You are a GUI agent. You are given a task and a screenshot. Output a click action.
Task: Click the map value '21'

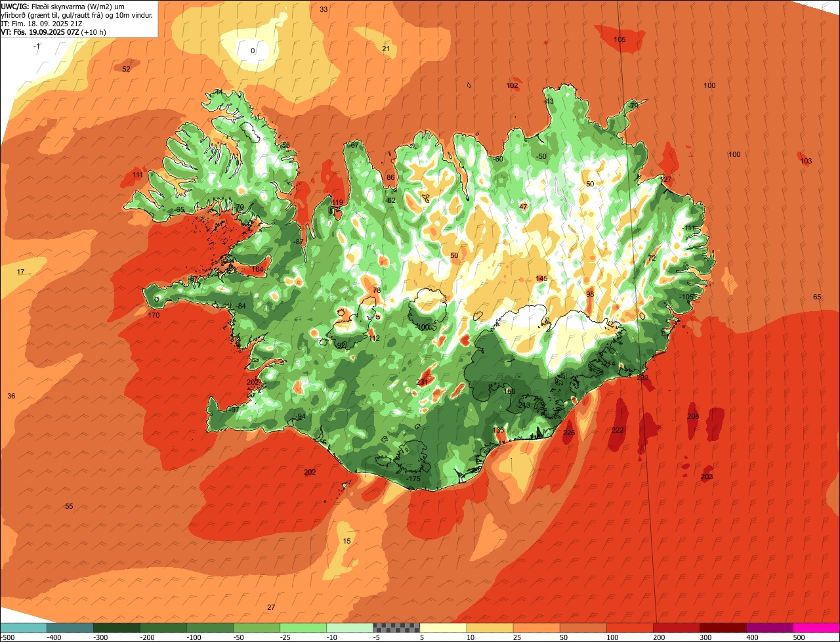coord(386,49)
